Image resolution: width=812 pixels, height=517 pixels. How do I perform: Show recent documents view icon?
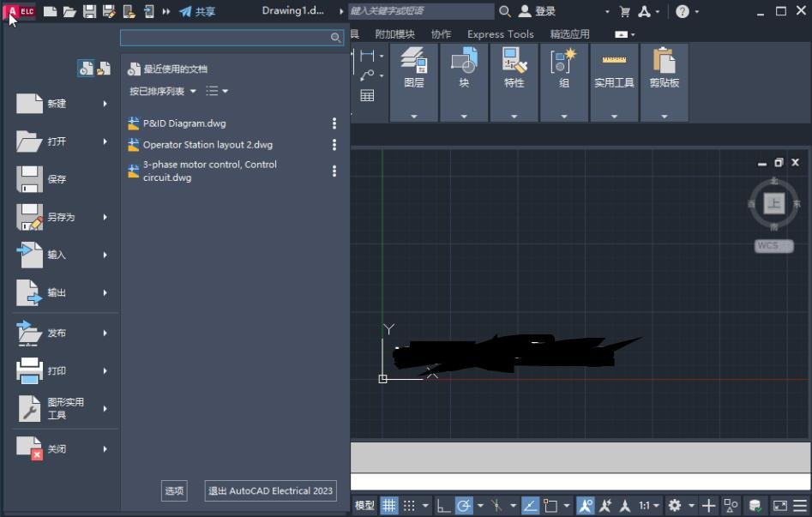click(x=86, y=69)
